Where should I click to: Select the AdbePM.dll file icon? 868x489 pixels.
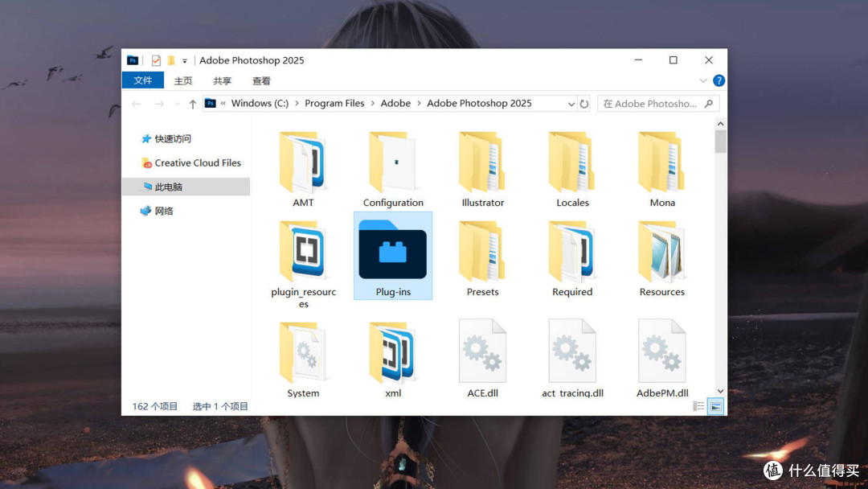(661, 351)
